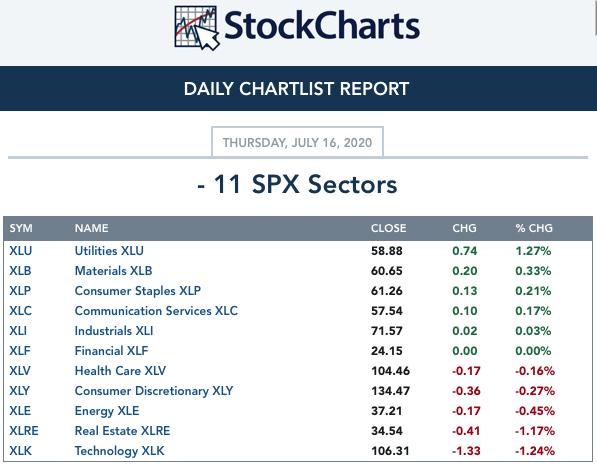Open Utilities XLU chart link
This screenshot has height=466, width=597.
109,251
